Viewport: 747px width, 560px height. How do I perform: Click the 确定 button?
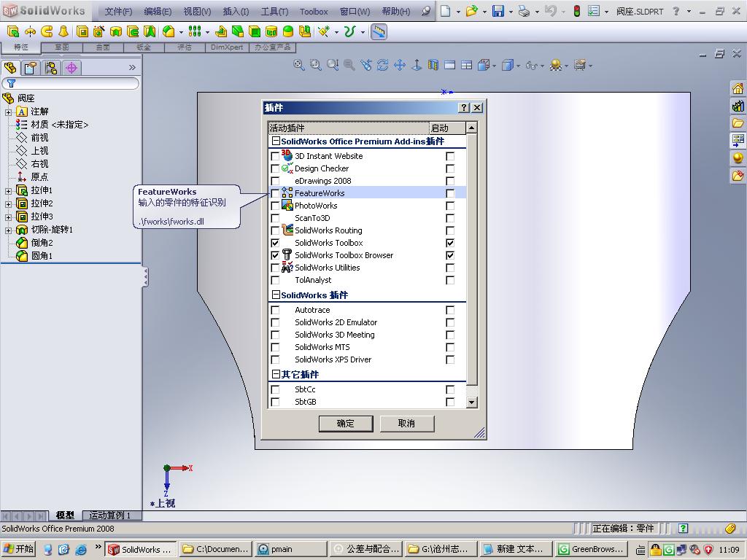pos(345,424)
